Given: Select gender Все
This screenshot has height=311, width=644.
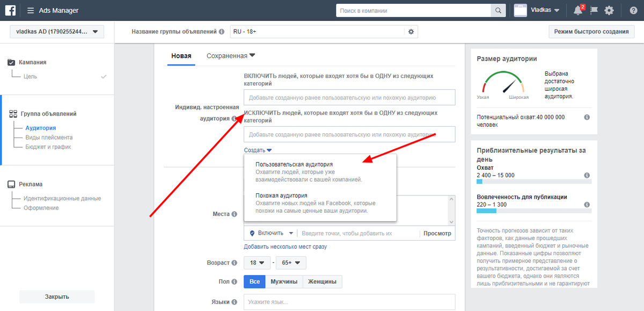Looking at the screenshot, I should point(255,281).
